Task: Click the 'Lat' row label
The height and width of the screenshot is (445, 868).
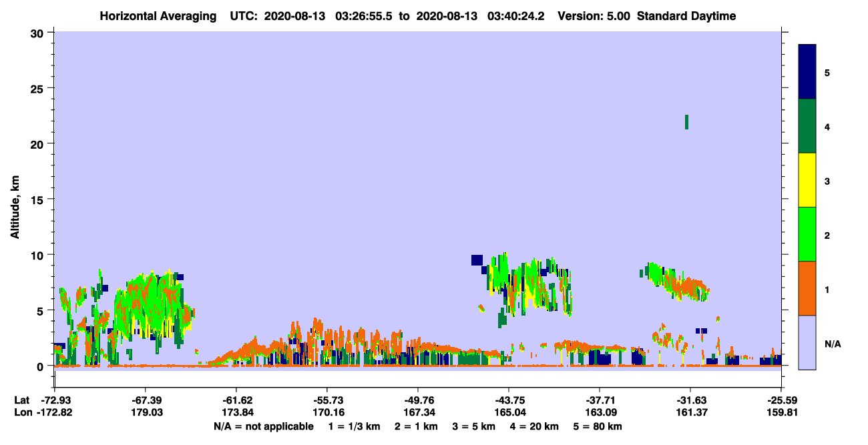Action: pos(21,400)
